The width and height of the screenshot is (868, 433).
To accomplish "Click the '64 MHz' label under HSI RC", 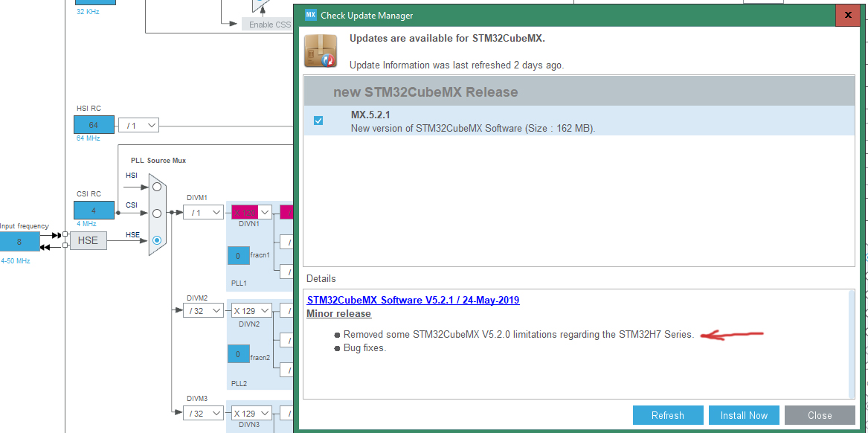I will click(88, 138).
